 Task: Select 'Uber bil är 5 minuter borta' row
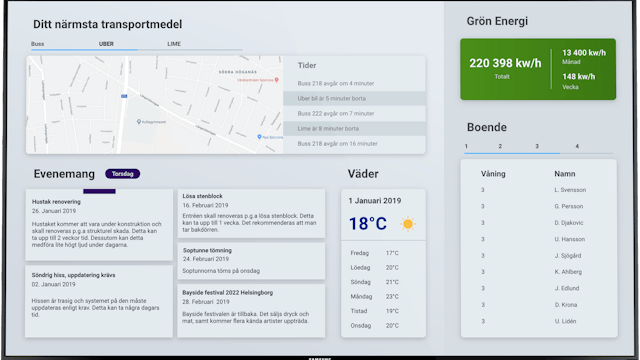click(x=354, y=98)
